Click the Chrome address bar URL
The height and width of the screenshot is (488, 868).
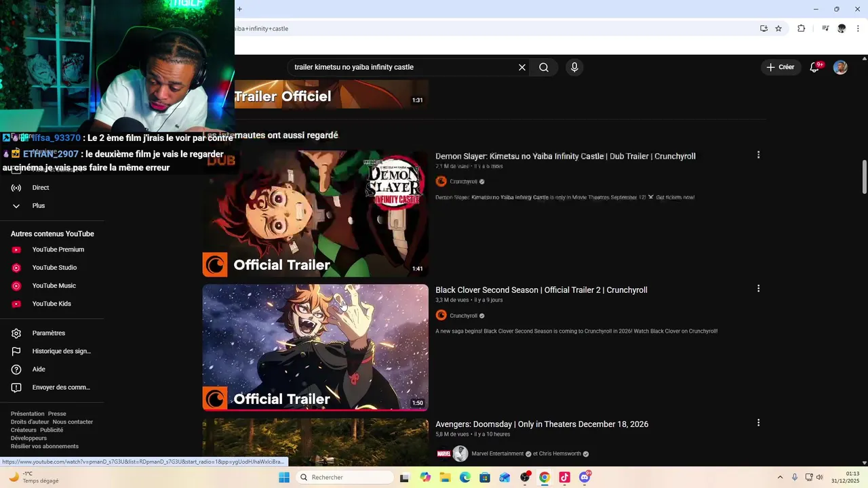pos(261,28)
